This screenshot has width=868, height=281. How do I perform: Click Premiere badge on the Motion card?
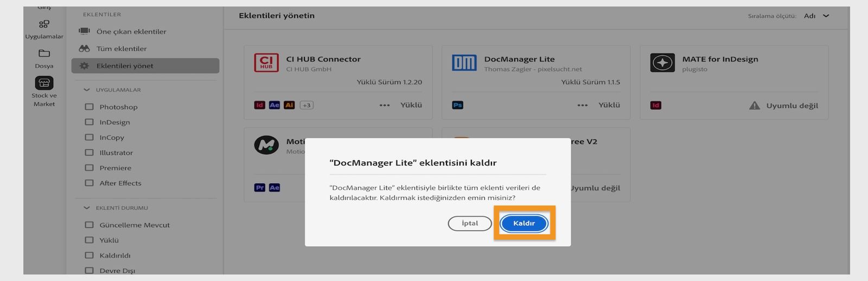(260, 188)
